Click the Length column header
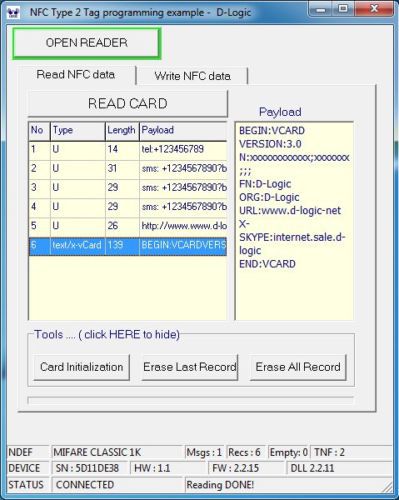This screenshot has width=399, height=500. click(122, 130)
